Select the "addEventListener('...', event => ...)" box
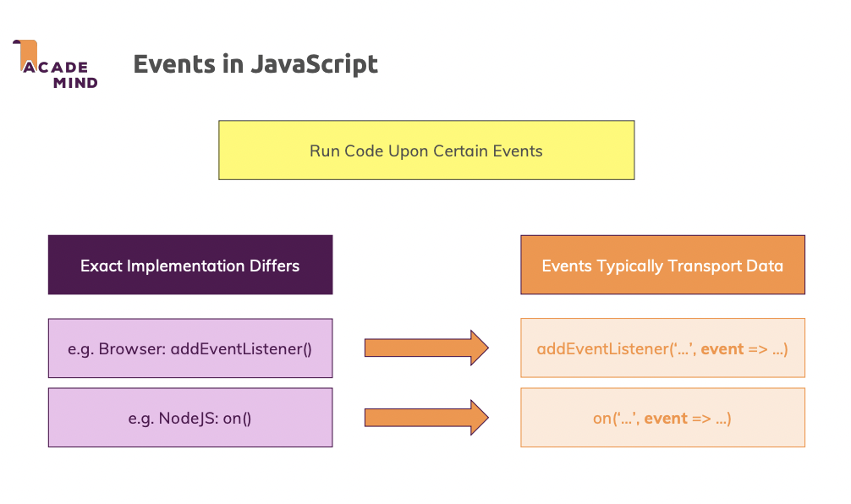This screenshot has width=851, height=504. pos(662,348)
